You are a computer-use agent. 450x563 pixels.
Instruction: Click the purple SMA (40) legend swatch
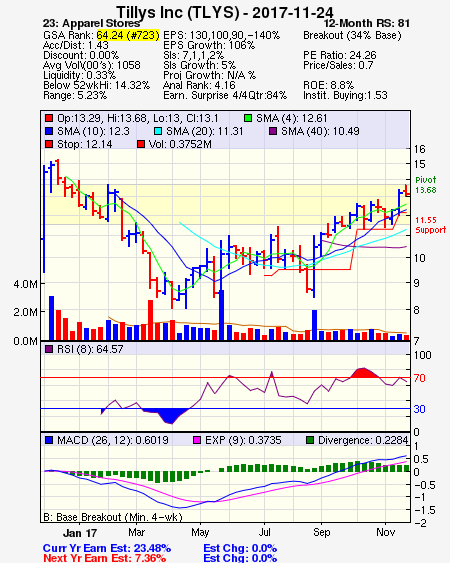click(273, 131)
